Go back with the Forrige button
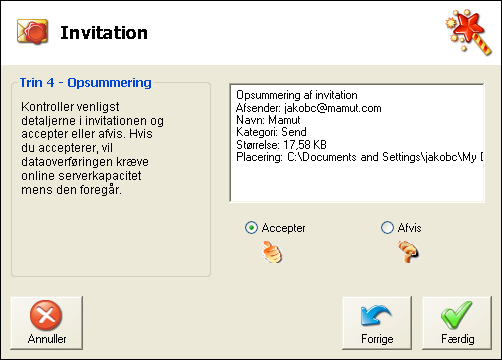Viewport: 502px width, 360px height. point(377,323)
